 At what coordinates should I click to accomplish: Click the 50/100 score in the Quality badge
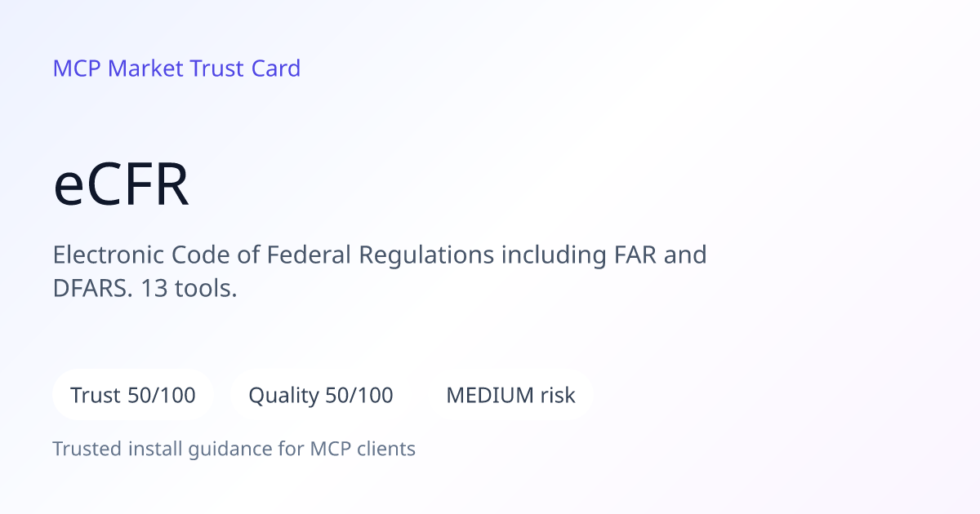pos(359,396)
